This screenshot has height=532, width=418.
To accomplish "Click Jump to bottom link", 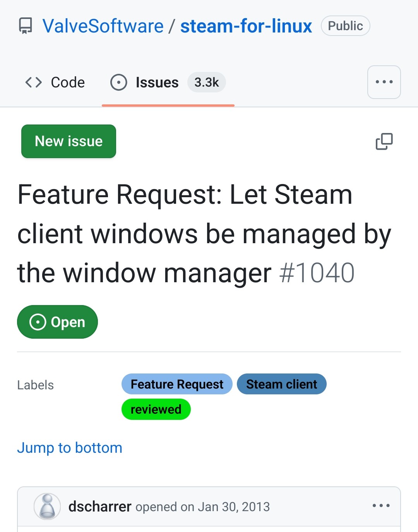I will (x=70, y=448).
